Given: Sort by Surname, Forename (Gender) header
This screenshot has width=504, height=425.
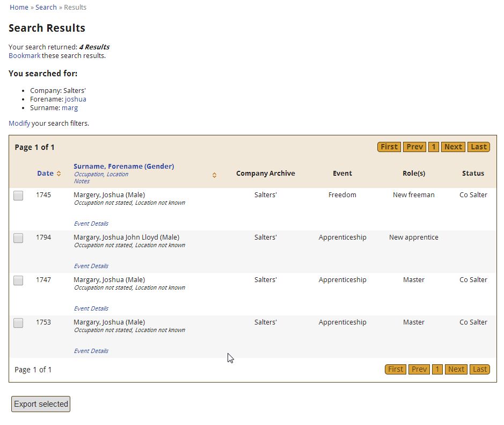Looking at the screenshot, I should point(123,166).
